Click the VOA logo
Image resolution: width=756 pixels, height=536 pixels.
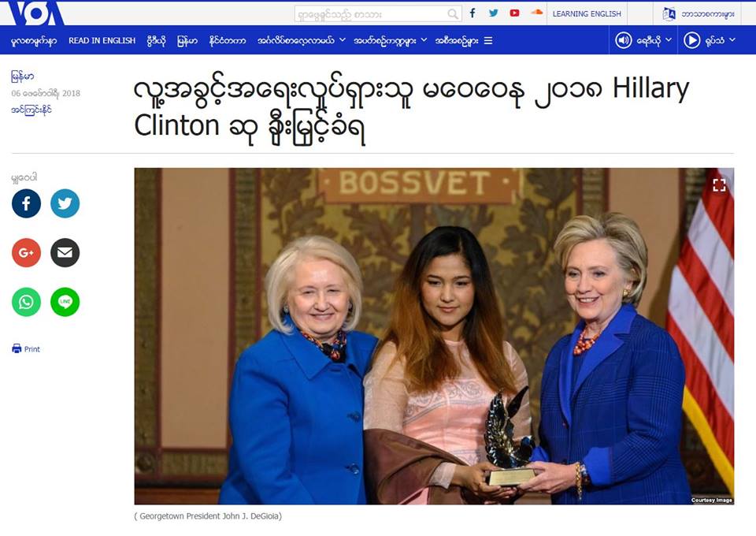pos(35,13)
